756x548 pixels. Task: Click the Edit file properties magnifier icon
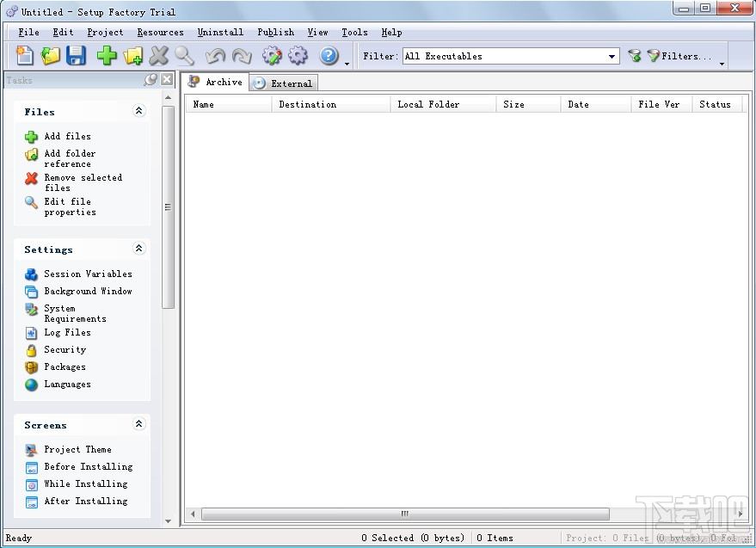coord(31,203)
